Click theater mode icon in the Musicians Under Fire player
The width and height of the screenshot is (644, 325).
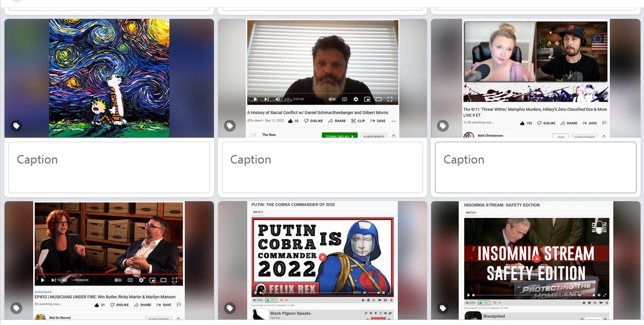click(x=163, y=280)
